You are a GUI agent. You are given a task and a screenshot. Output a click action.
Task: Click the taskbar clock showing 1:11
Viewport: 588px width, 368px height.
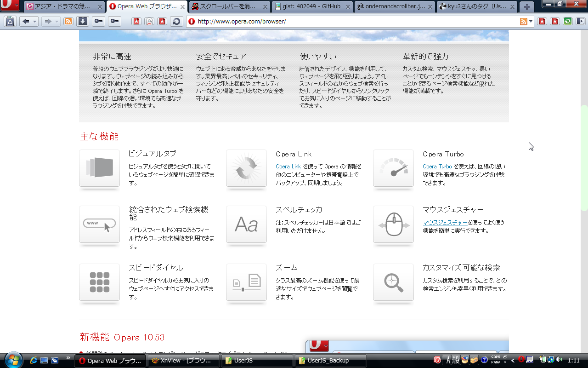[x=574, y=360]
